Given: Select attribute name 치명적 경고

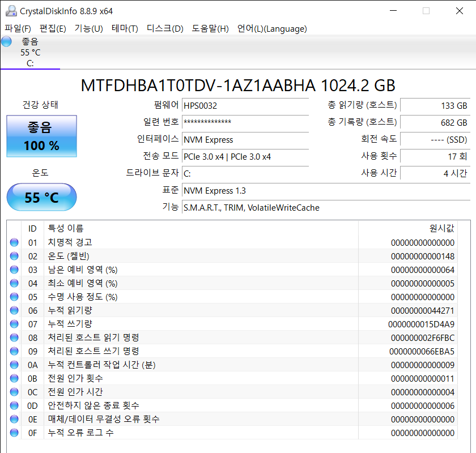Looking at the screenshot, I should [x=70, y=242].
